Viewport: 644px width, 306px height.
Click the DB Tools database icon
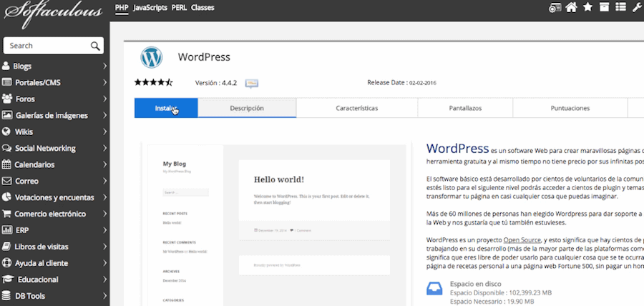coord(6,296)
